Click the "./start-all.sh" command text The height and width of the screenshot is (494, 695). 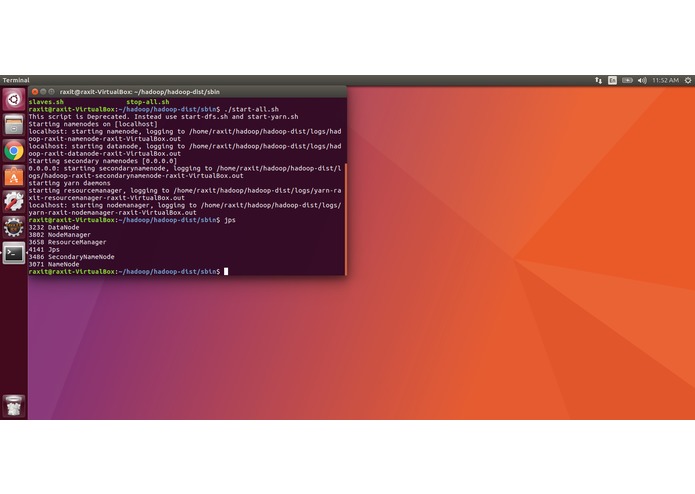coord(251,109)
